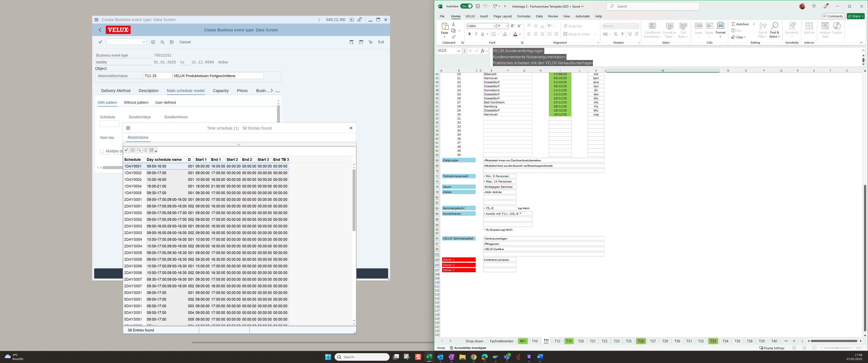
Task: Open SAP command field dropdown
Action: point(144,42)
